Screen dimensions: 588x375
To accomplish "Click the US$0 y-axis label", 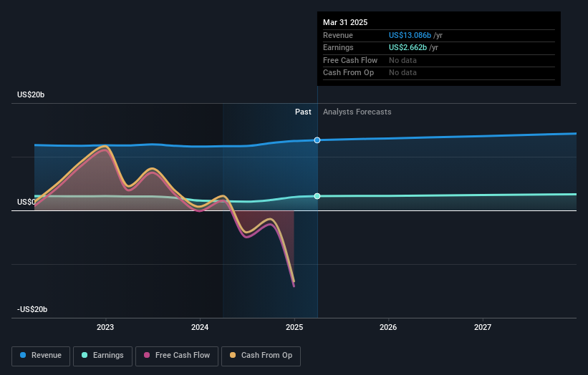I will [x=26, y=203].
